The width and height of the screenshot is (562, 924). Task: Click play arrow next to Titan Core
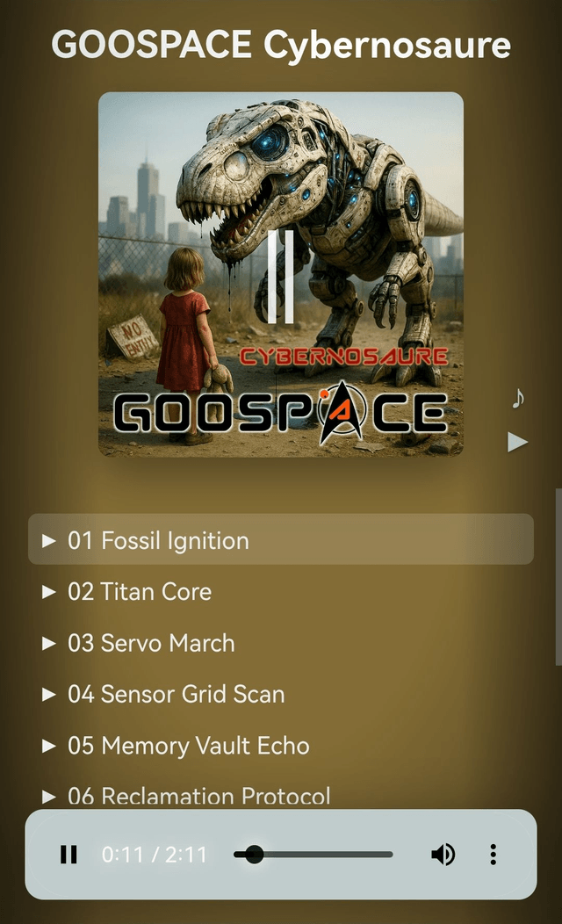pyautogui.click(x=49, y=592)
